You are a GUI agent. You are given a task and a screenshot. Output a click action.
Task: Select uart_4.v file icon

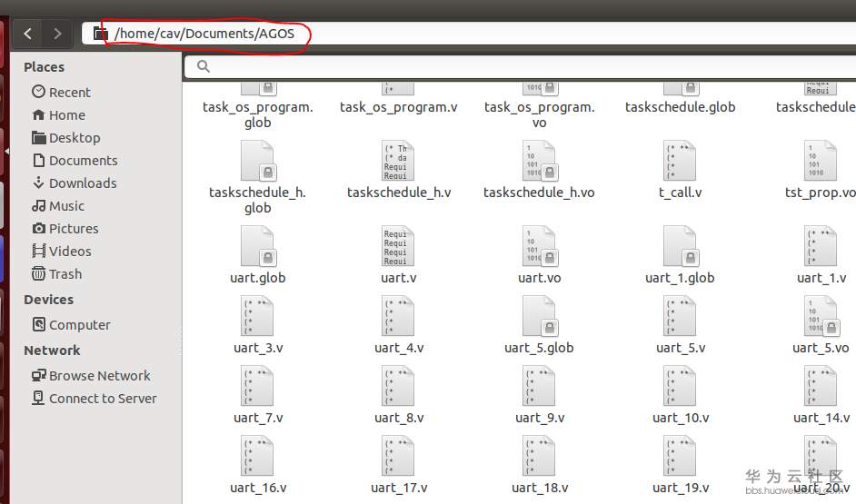click(x=399, y=316)
